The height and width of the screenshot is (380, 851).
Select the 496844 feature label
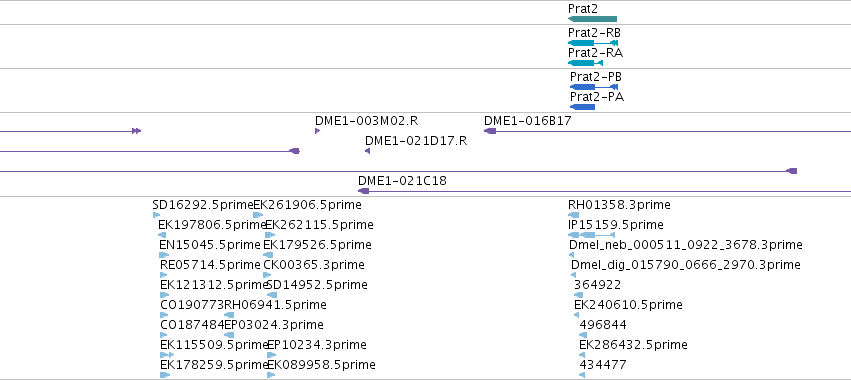tap(603, 326)
